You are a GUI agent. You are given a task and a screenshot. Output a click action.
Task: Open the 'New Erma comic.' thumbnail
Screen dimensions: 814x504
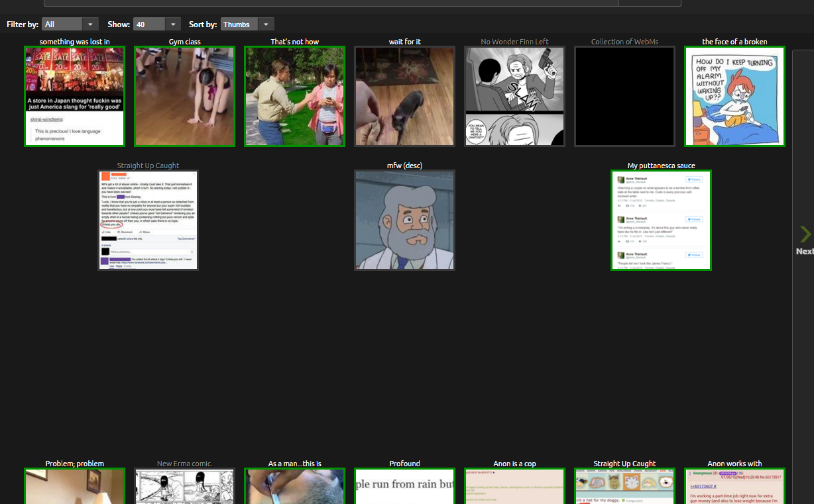tap(184, 486)
